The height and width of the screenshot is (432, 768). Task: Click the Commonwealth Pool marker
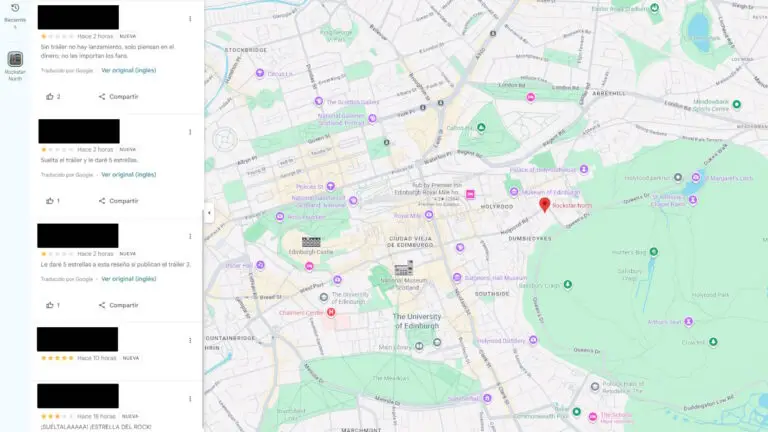576,411
